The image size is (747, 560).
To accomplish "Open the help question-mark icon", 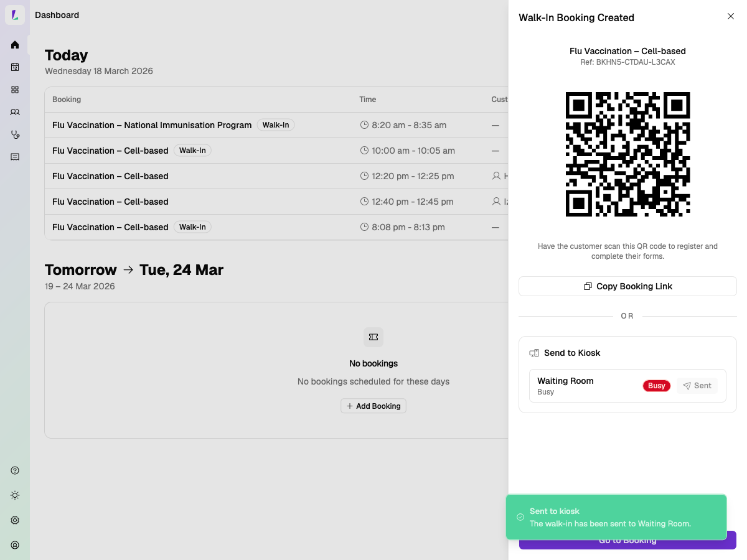I will [x=15, y=470].
